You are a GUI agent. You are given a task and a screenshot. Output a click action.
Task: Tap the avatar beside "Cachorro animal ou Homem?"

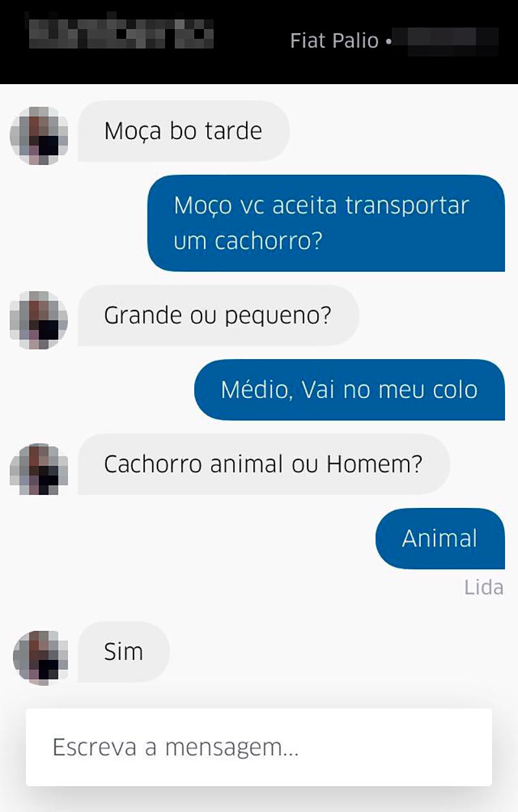pos(39,469)
